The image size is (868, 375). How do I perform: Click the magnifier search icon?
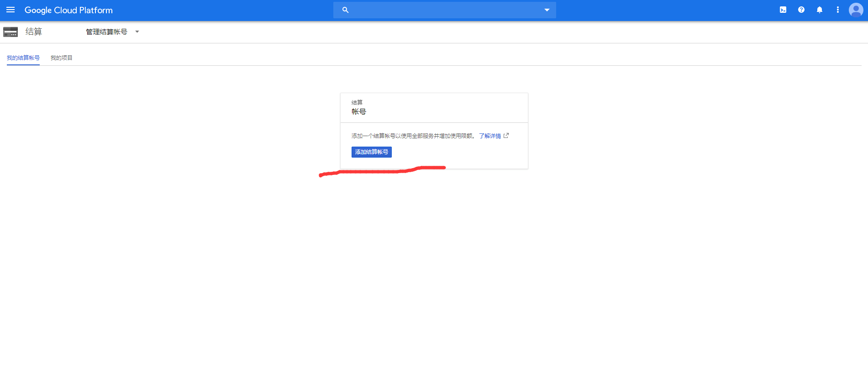pyautogui.click(x=345, y=10)
